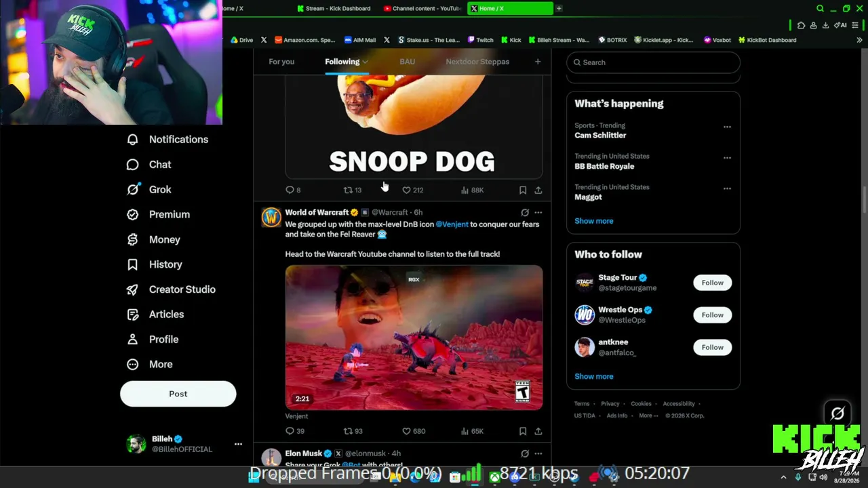Switch to Stream - Kick Dashboard browser tab
This screenshot has height=488, width=868.
pos(334,9)
